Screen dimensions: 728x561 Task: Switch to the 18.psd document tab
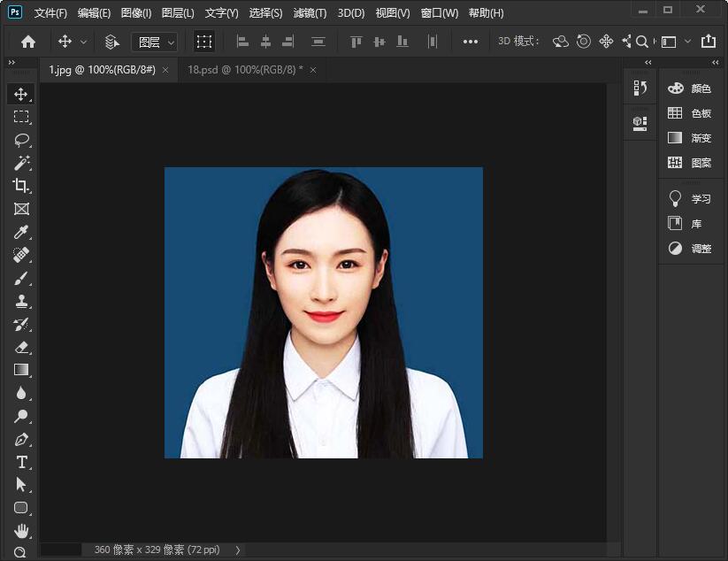pos(244,69)
